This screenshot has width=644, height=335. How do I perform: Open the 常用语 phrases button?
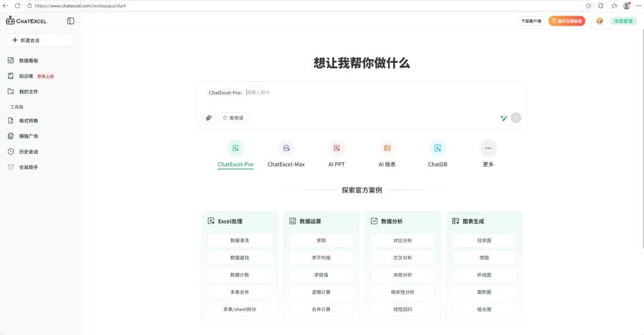[x=233, y=118]
